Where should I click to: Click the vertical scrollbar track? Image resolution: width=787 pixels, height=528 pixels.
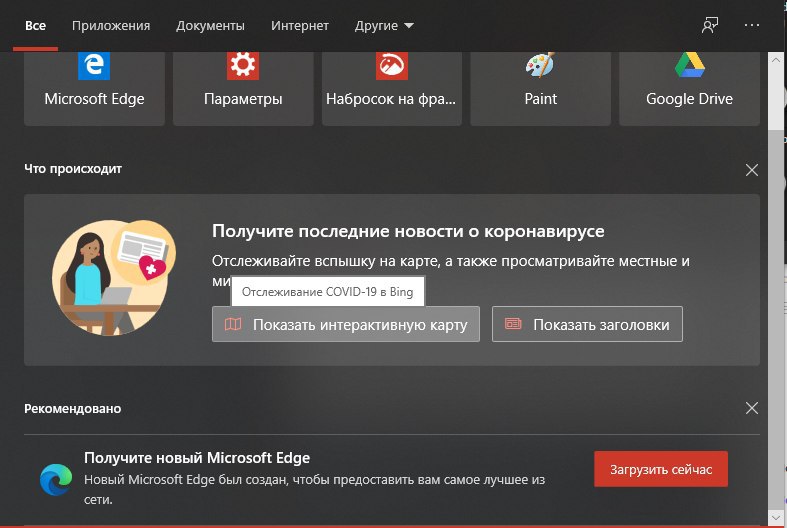tap(775, 321)
